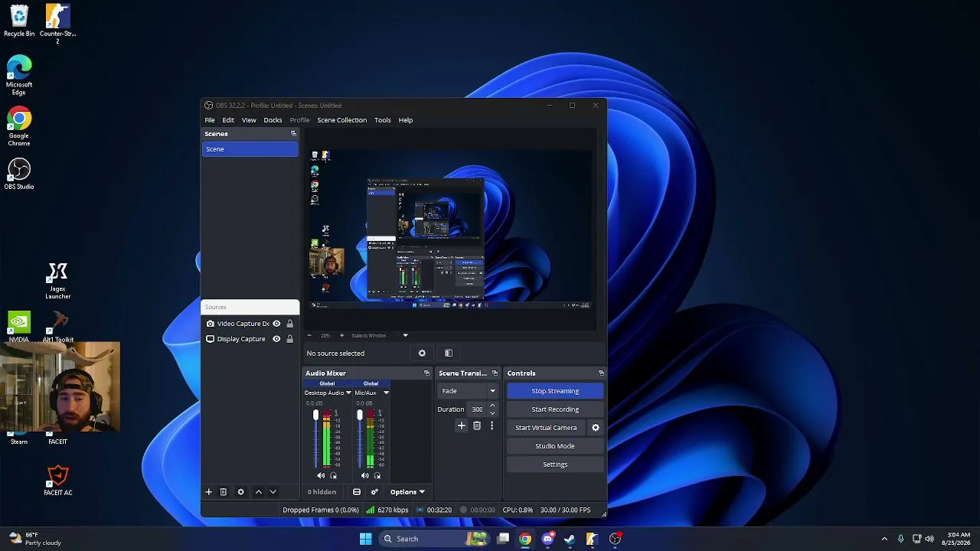Image resolution: width=980 pixels, height=551 pixels.
Task: Open the Fade transition dropdown
Action: coord(469,391)
